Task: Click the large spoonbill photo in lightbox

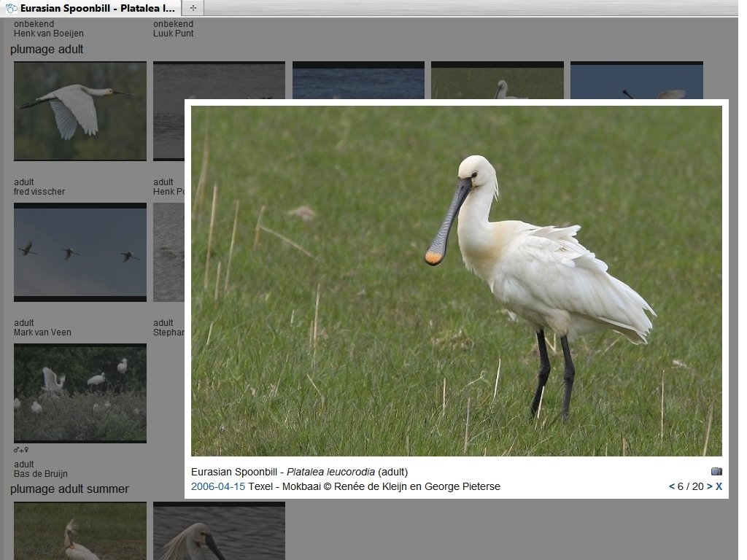Action: (x=457, y=281)
